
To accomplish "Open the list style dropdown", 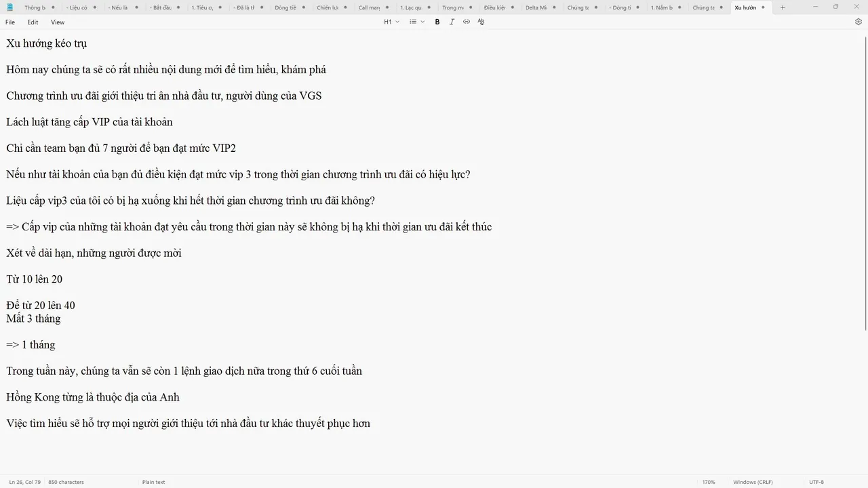I will [417, 22].
